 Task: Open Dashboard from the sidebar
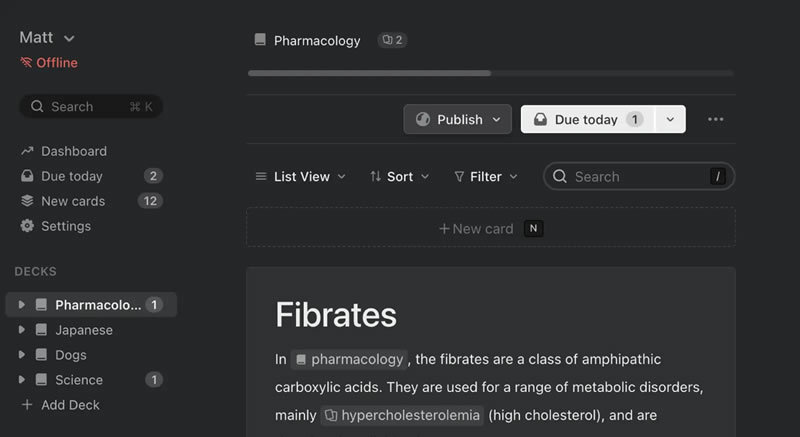pos(64,151)
